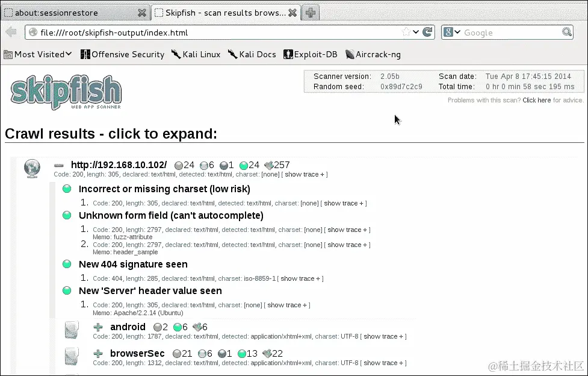Expand the android node with plus icon
This screenshot has width=588, height=376.
click(x=98, y=327)
